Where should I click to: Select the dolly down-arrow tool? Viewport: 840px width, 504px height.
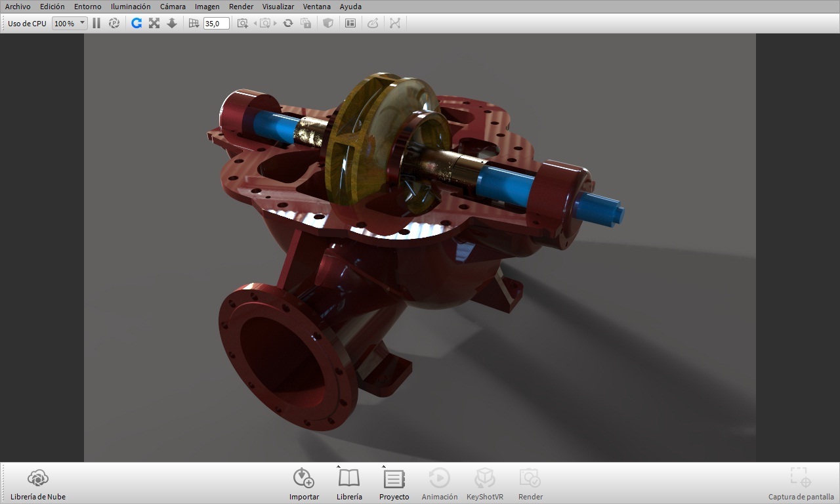tap(172, 23)
